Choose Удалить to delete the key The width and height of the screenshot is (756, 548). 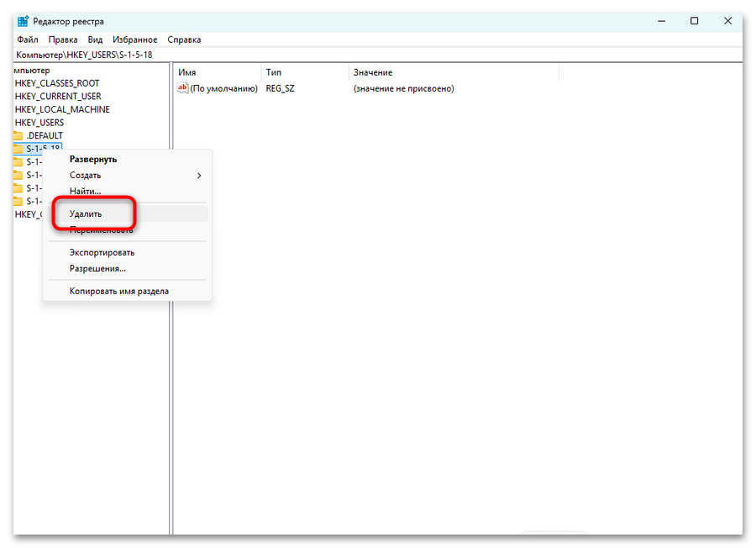point(128,213)
